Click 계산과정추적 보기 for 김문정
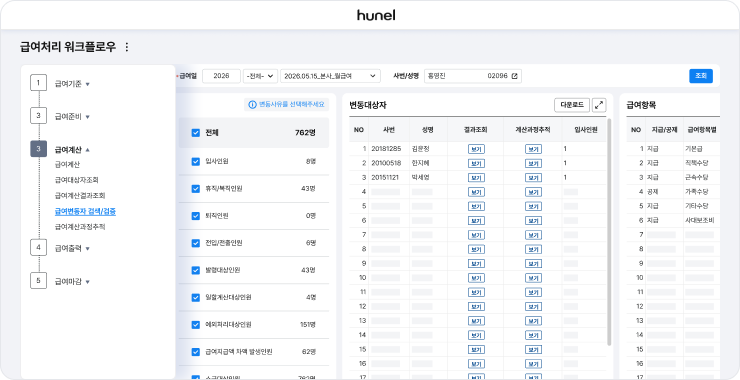Viewport: 740px width, 380px height. coord(533,149)
